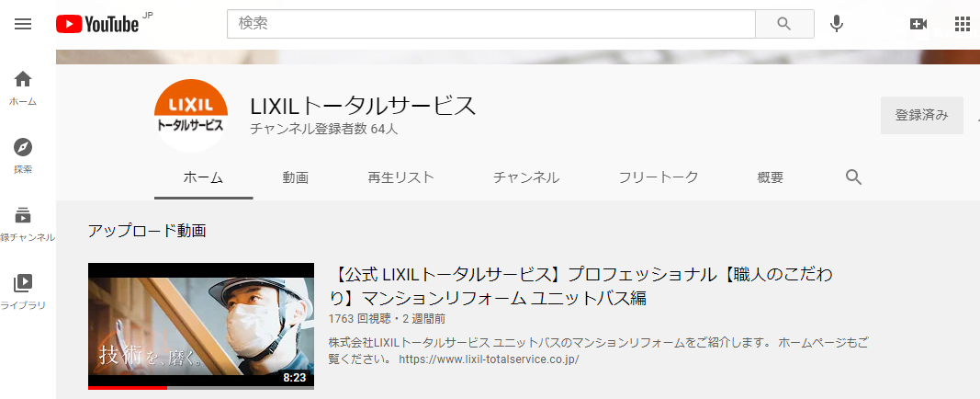Image resolution: width=980 pixels, height=399 pixels.
Task: Open Explore compass in sidebar
Action: (23, 155)
